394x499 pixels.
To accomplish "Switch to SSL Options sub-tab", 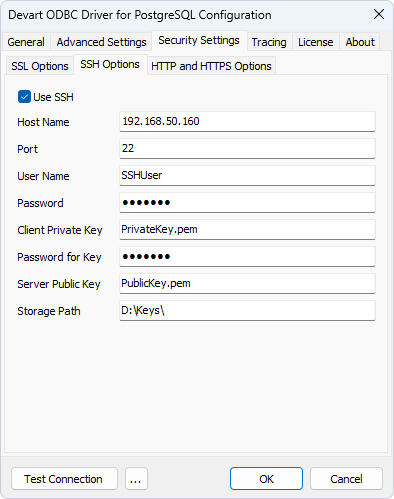I will (x=40, y=66).
